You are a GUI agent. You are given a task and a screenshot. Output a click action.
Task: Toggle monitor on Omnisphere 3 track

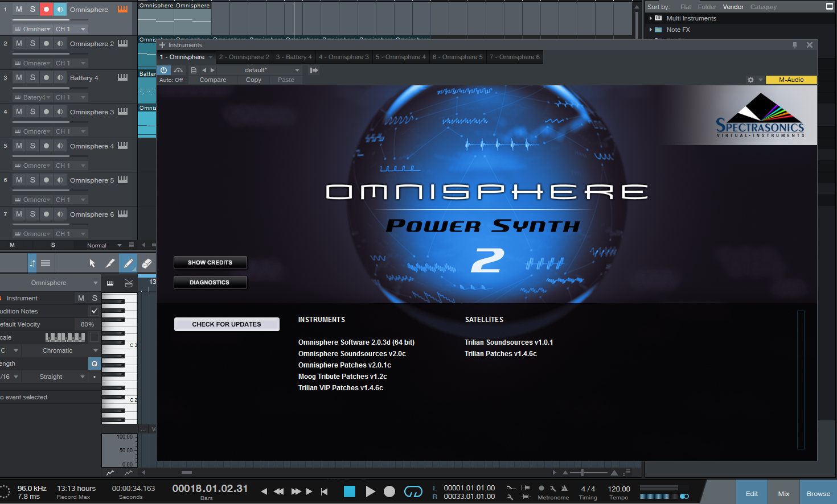pos(60,111)
